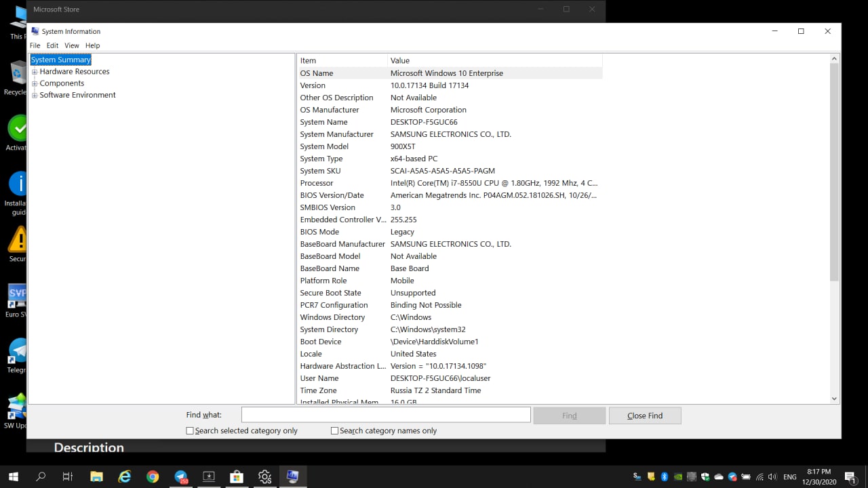The height and width of the screenshot is (488, 868).
Task: Click the Telegram tray icon
Action: pos(732,476)
